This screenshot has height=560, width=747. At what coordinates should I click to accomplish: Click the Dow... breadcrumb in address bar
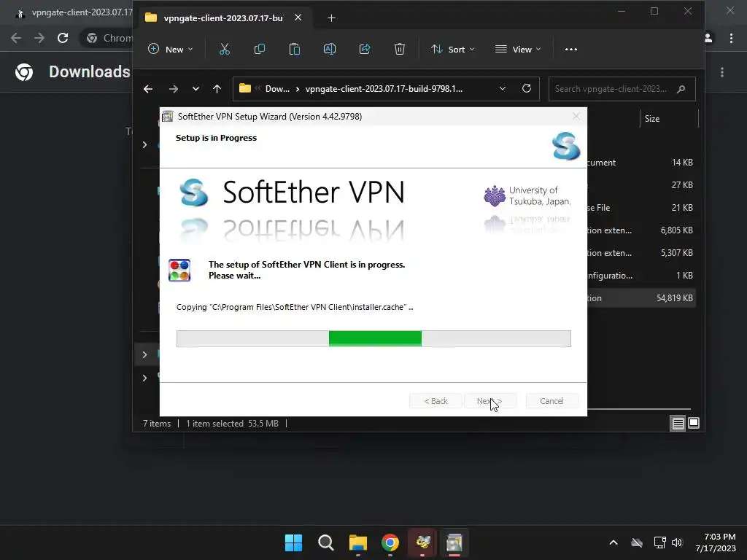point(277,89)
